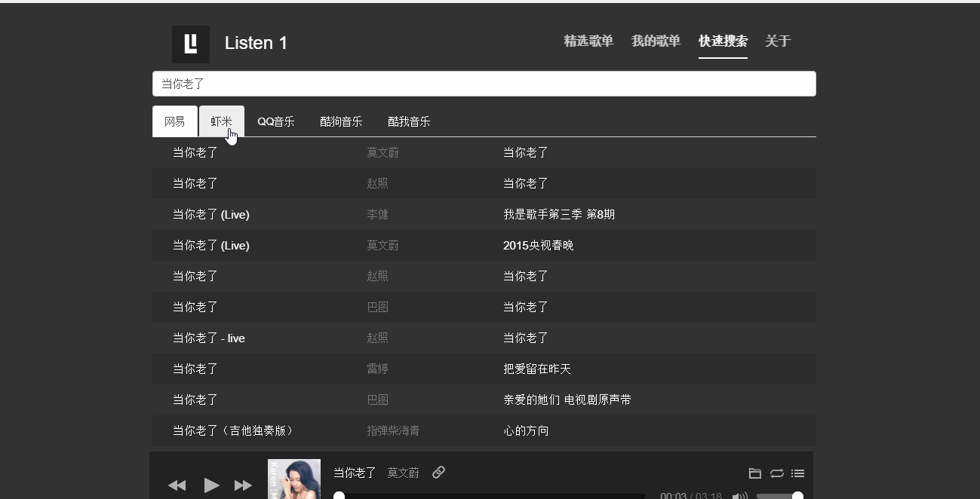Open artist 指弹柴海青
The width and height of the screenshot is (980, 499).
pos(393,431)
